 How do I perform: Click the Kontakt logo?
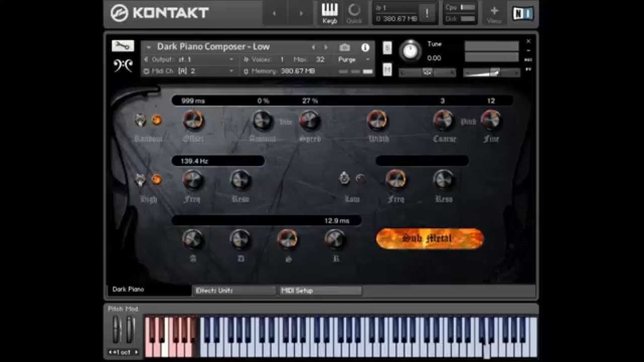[159, 13]
